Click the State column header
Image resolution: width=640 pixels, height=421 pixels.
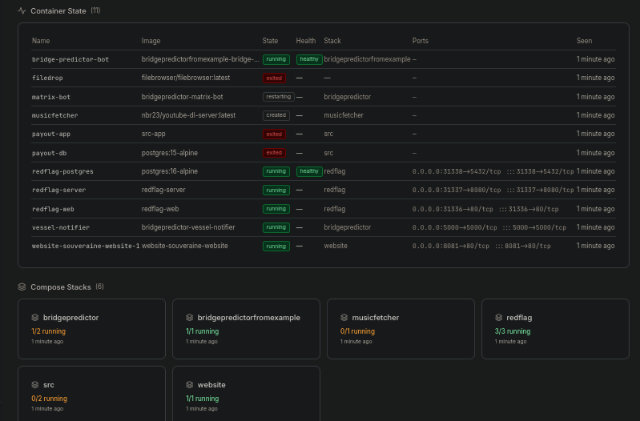(x=270, y=40)
